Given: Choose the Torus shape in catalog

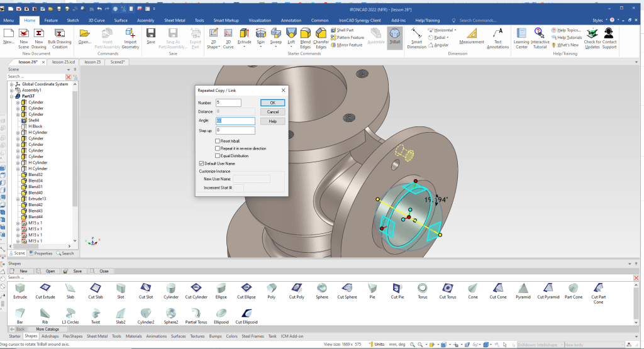Looking at the screenshot, I should click(423, 289).
